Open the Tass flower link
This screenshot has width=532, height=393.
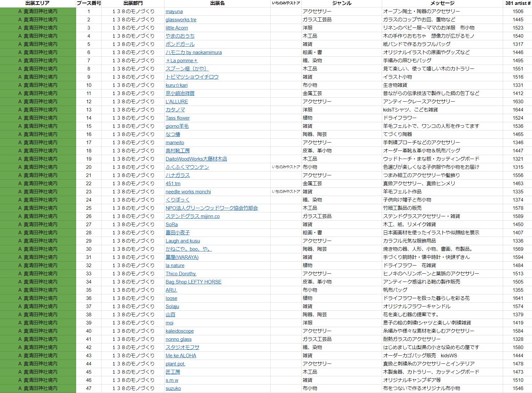click(x=177, y=118)
